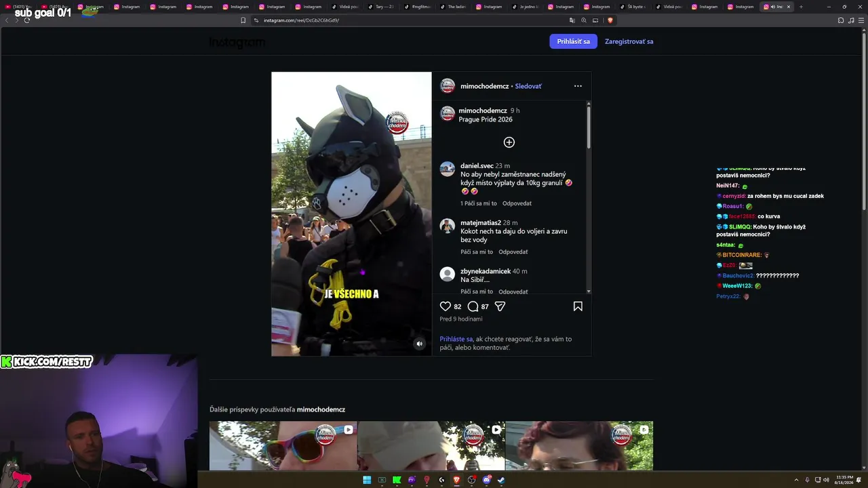Open Discord from the taskbar
868x488 pixels.
click(x=486, y=480)
